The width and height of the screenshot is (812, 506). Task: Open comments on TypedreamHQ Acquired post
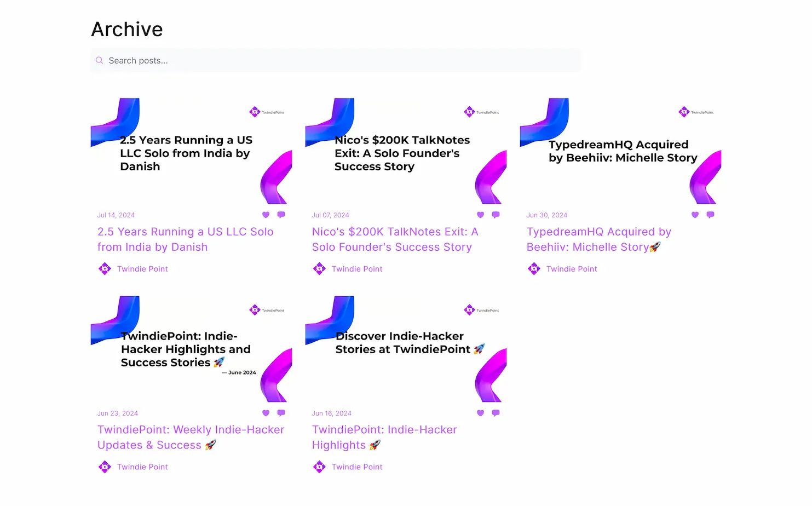click(x=710, y=215)
